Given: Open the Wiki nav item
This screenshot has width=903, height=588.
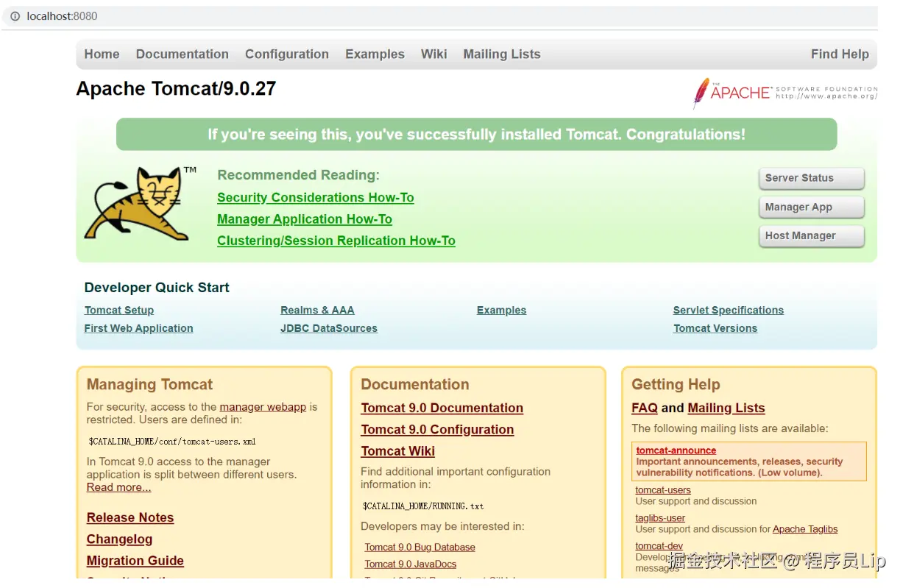Looking at the screenshot, I should point(434,54).
